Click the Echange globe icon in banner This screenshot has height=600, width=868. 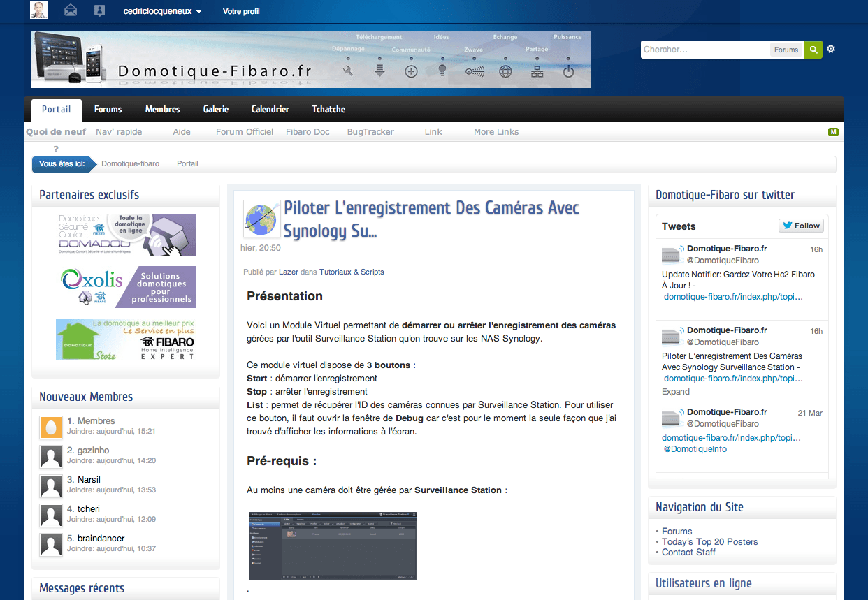(x=505, y=71)
